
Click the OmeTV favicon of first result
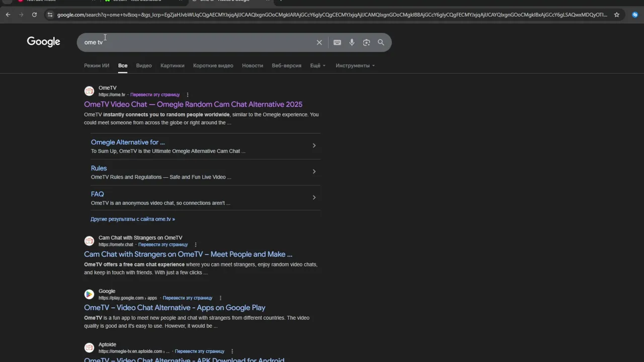click(x=89, y=91)
